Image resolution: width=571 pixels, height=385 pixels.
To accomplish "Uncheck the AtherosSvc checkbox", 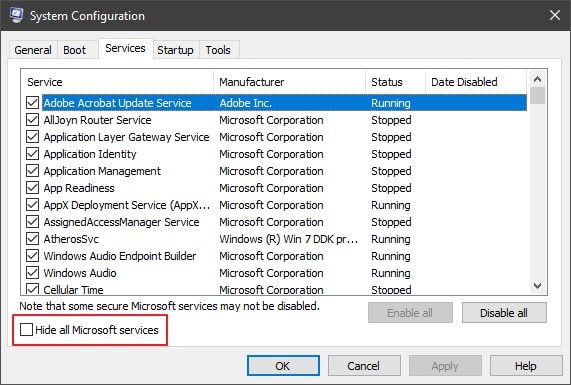I will click(32, 239).
